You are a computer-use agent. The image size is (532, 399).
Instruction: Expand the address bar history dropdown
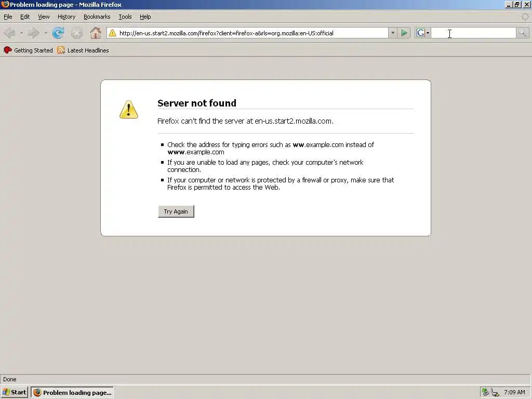pyautogui.click(x=393, y=33)
